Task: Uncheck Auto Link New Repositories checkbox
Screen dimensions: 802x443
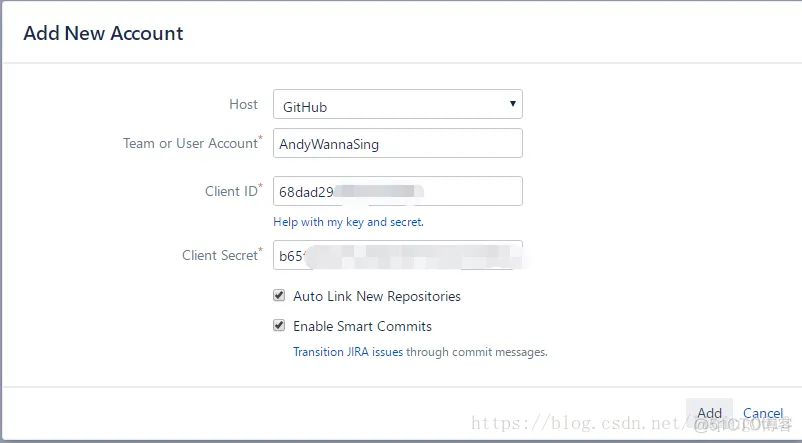Action: pyautogui.click(x=279, y=295)
